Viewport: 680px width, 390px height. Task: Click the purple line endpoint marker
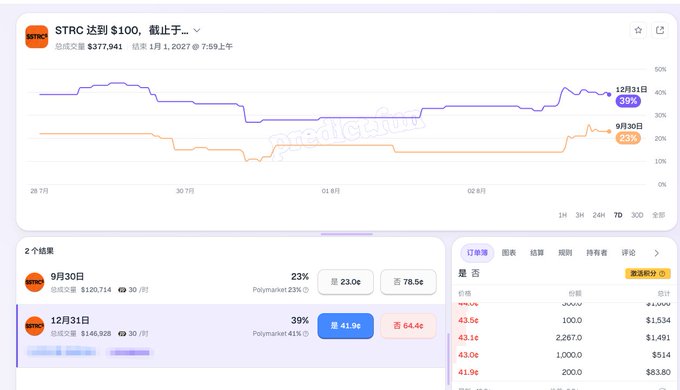[609, 94]
